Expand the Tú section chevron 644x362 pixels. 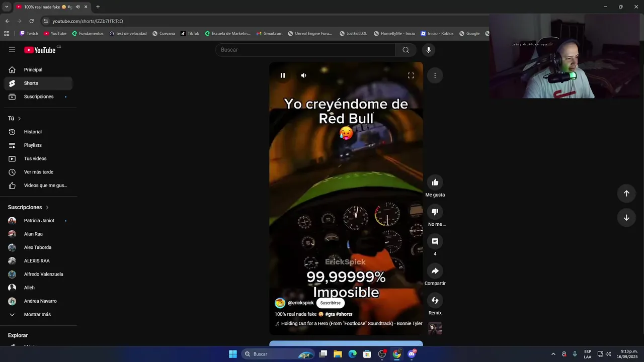coord(19,119)
